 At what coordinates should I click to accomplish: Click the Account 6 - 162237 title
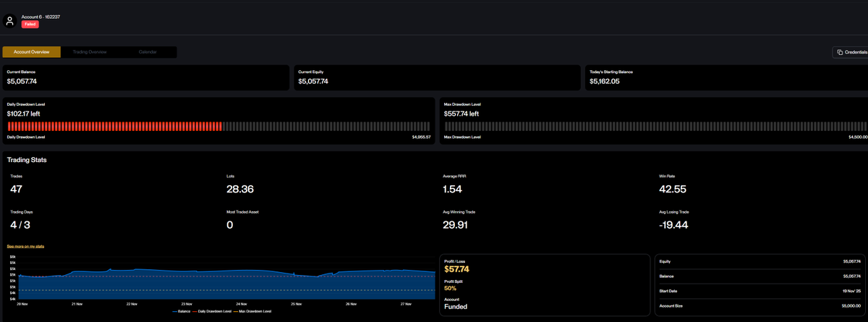coord(41,16)
